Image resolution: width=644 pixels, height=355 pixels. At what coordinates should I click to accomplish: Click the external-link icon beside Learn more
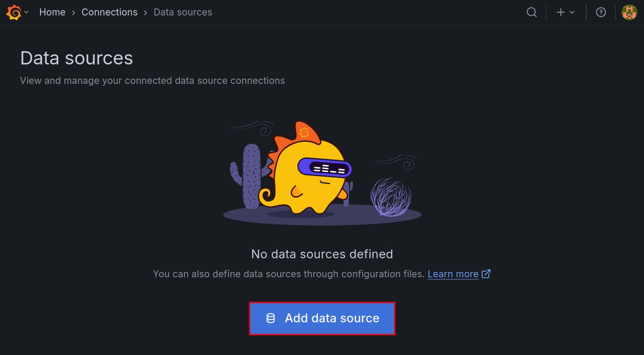486,273
